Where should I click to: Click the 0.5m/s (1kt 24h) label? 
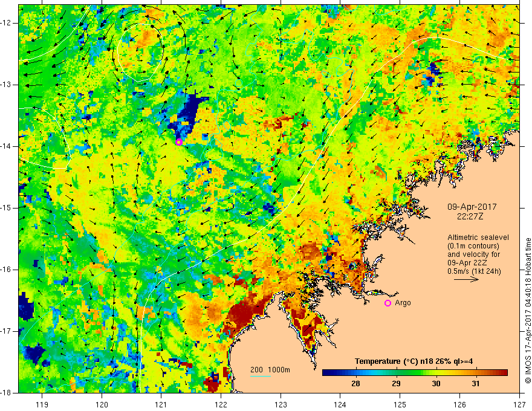pos(474,271)
